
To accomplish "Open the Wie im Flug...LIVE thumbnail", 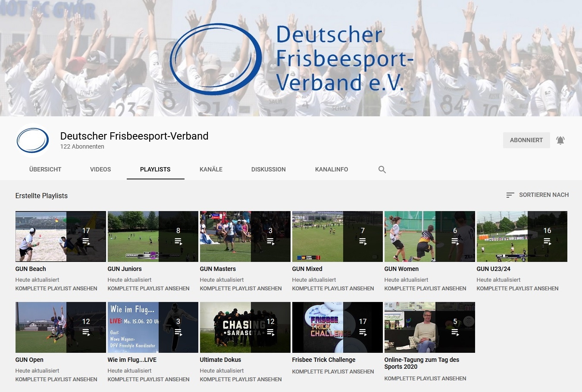I will (153, 327).
